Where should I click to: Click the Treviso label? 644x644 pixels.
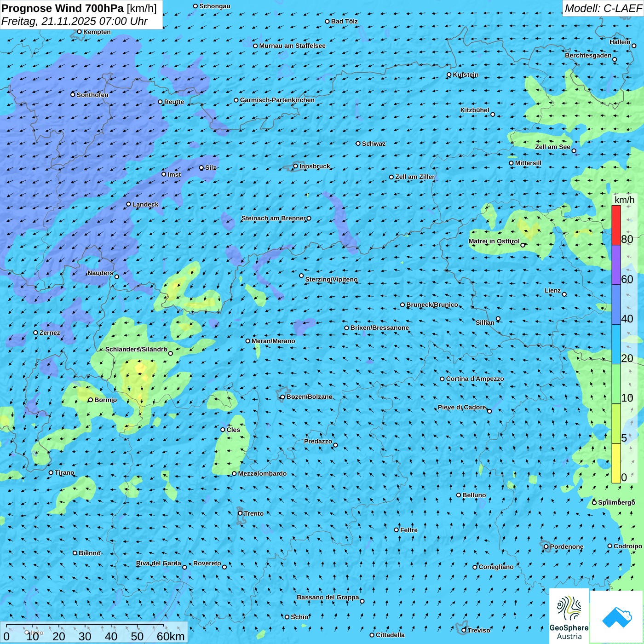point(479,630)
